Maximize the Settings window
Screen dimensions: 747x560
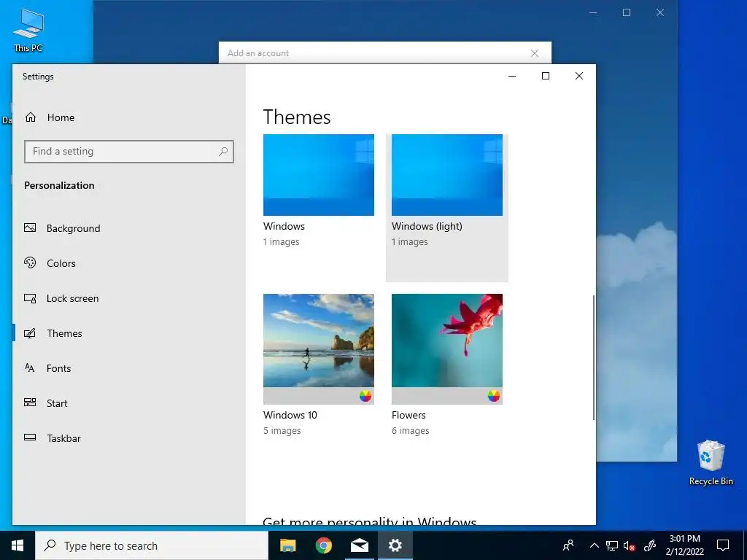click(546, 76)
